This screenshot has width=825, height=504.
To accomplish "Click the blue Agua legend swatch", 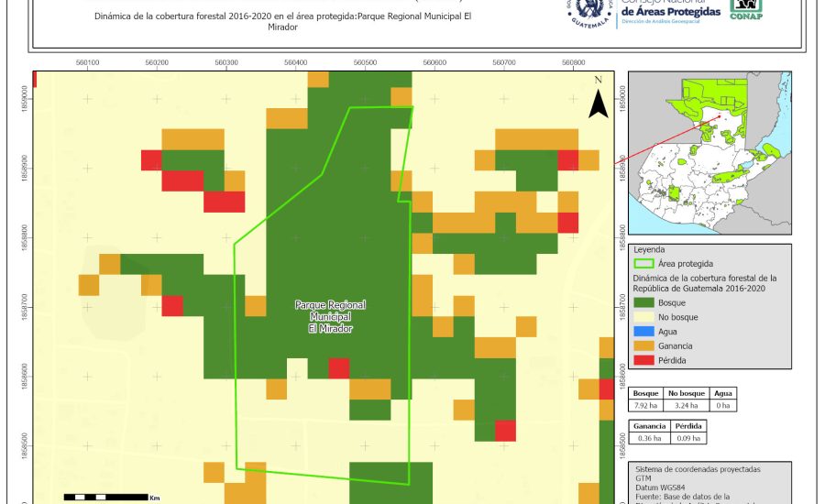I will point(643,332).
